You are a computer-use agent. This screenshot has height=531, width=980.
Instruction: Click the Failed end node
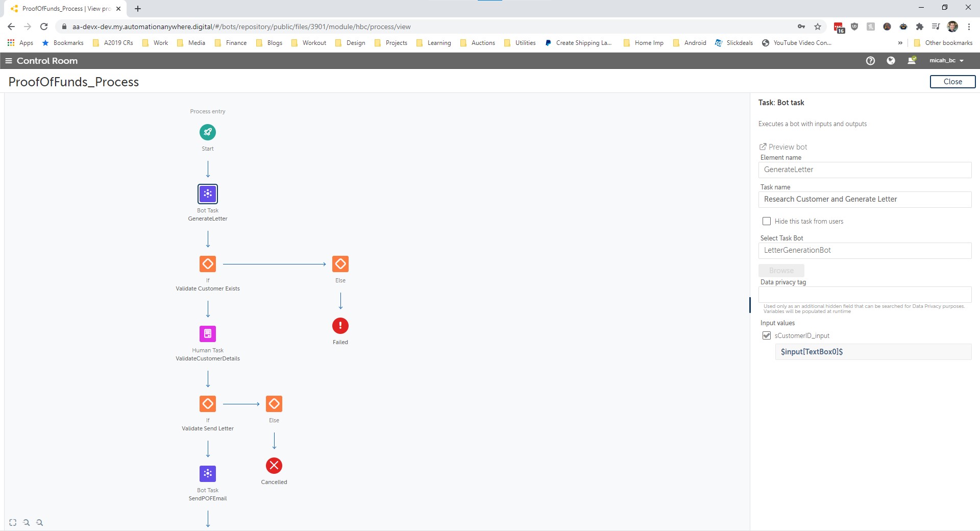[340, 326]
